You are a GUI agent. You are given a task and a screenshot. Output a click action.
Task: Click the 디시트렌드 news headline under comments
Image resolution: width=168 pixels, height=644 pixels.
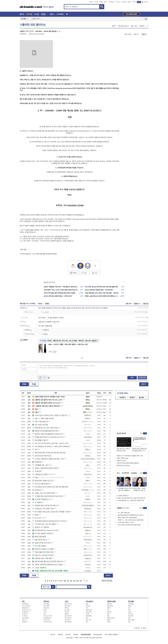(x=69, y=340)
